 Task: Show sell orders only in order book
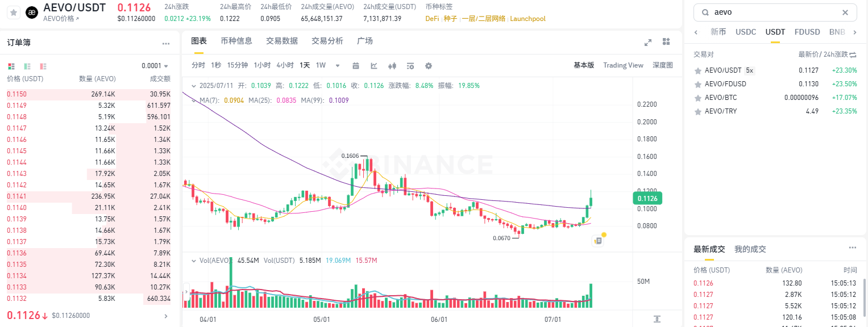click(x=43, y=66)
